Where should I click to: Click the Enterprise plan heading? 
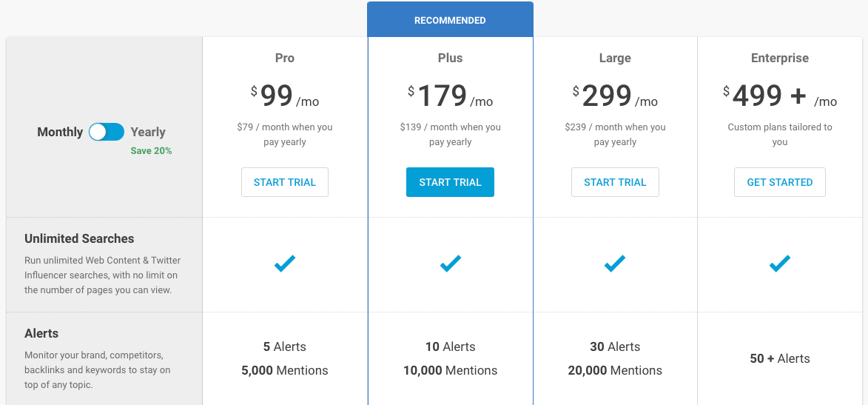(780, 58)
